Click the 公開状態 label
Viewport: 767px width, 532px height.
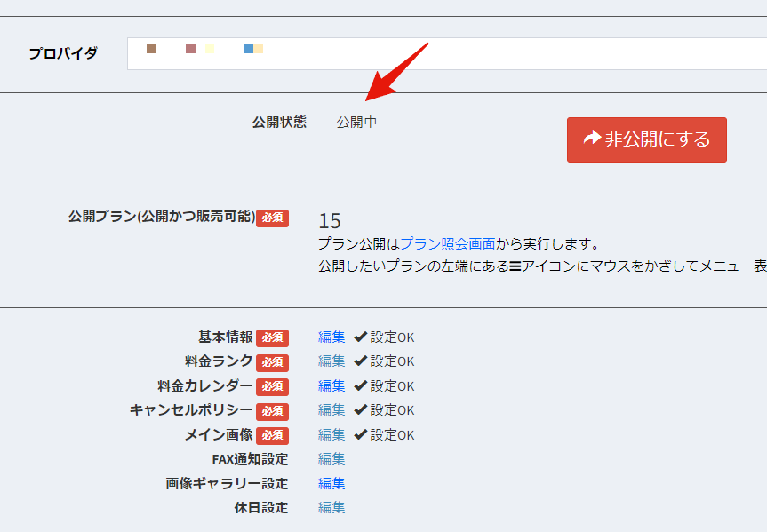(x=279, y=122)
